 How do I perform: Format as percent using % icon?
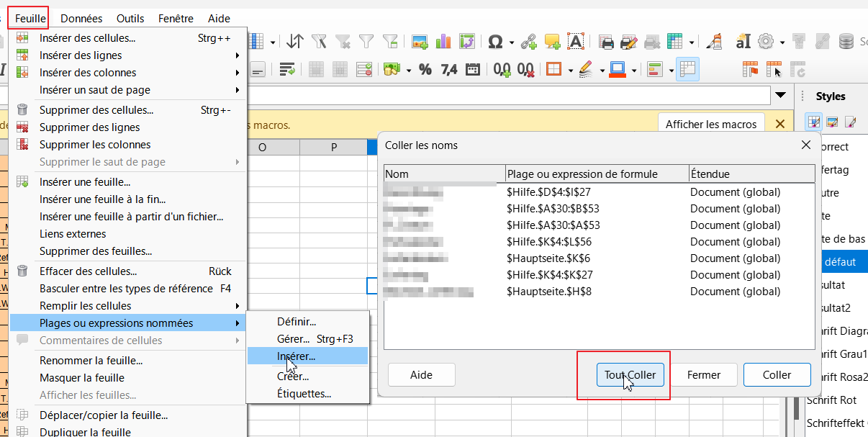pos(425,70)
